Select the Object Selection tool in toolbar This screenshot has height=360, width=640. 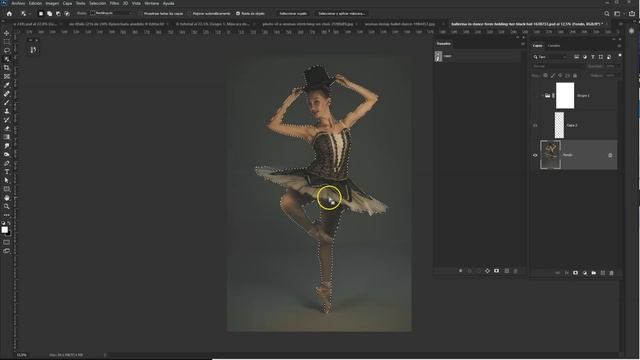[7, 59]
